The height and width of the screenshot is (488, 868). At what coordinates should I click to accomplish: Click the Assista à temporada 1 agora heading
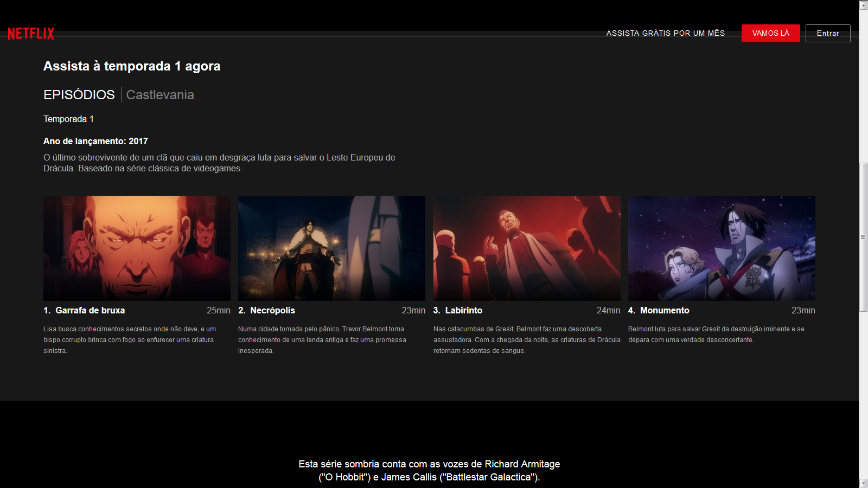coord(132,66)
